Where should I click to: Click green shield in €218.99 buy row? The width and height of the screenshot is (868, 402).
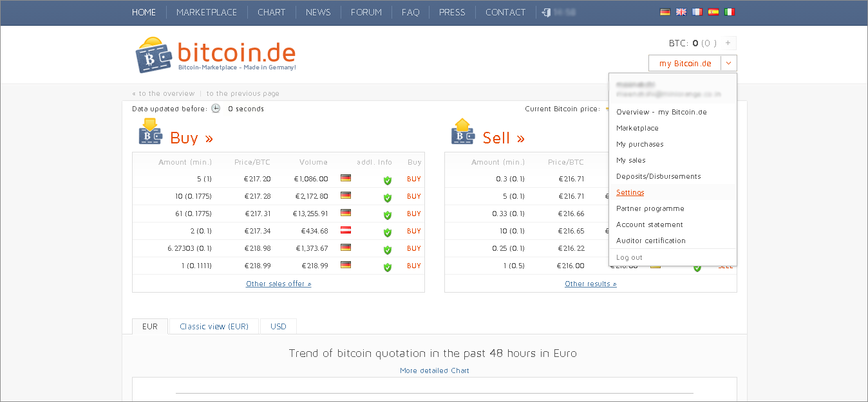(388, 267)
